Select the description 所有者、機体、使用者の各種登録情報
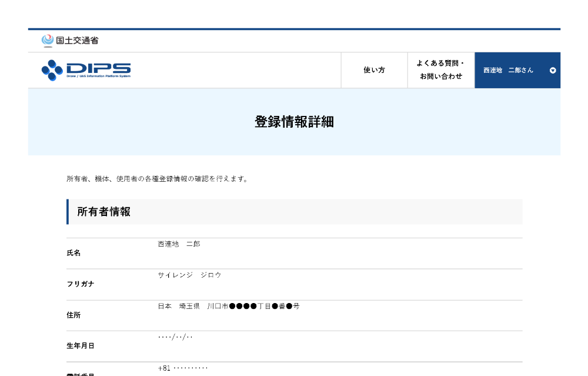Image resolution: width=588 pixels, height=376 pixels. coord(157,179)
